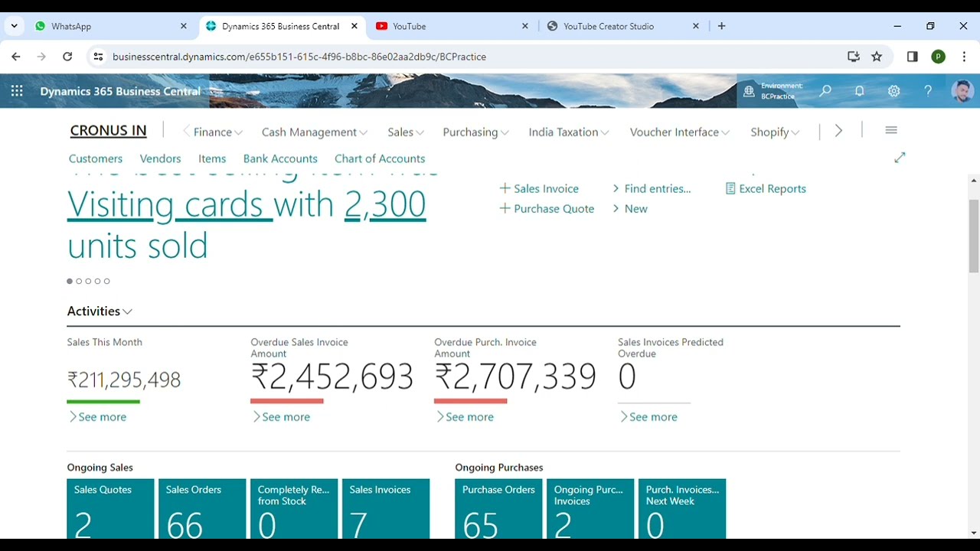
Task: Select the fourth headline carousel dot
Action: (x=97, y=282)
